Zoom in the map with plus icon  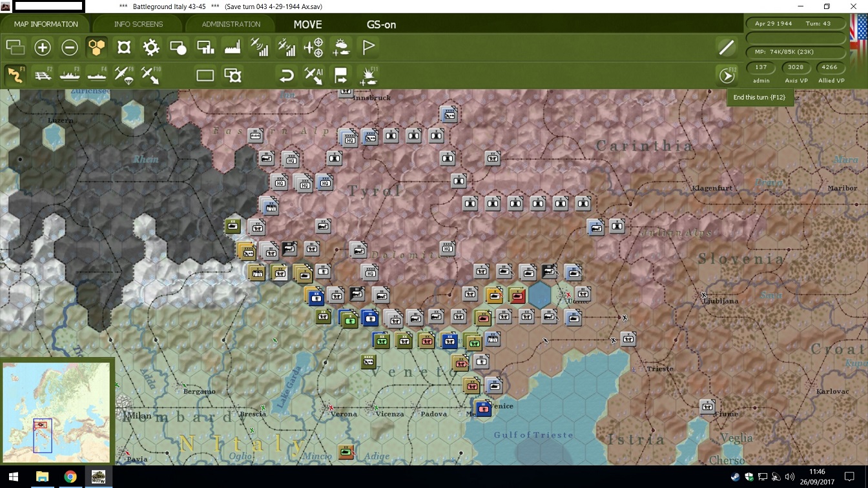43,47
